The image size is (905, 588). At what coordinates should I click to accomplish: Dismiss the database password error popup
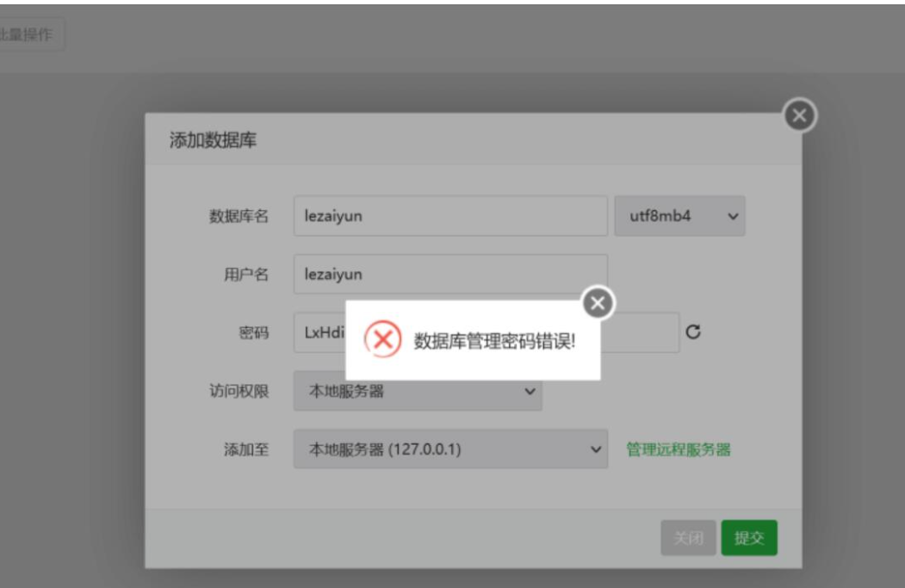tap(600, 301)
